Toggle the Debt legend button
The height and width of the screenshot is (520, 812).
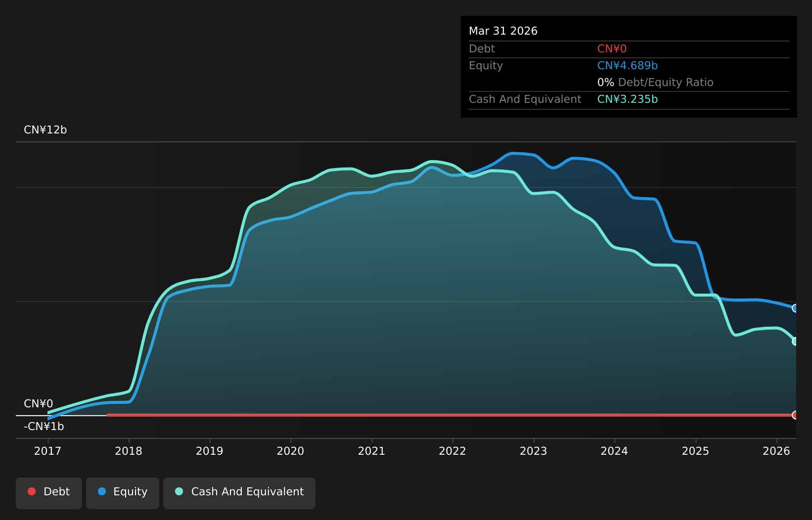pyautogui.click(x=49, y=493)
